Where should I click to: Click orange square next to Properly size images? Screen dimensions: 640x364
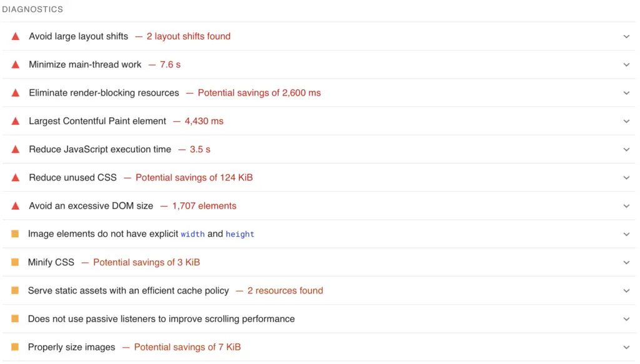click(15, 347)
